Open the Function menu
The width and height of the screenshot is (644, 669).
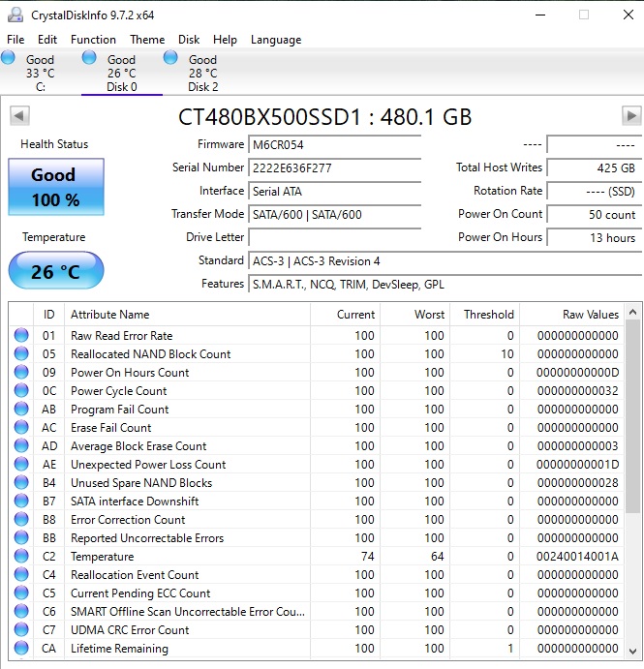(x=93, y=40)
